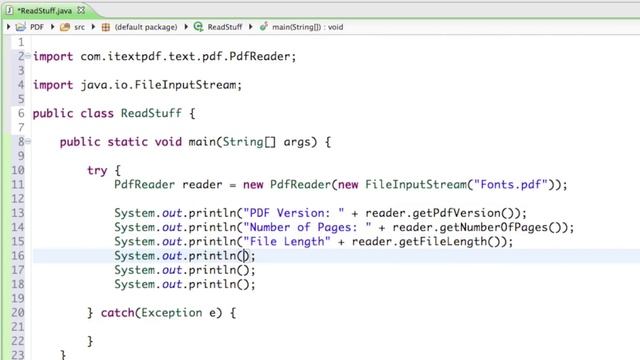Click the PDF project icon in breadcrumb
Screen dimensions: 640x360
click(x=20, y=27)
